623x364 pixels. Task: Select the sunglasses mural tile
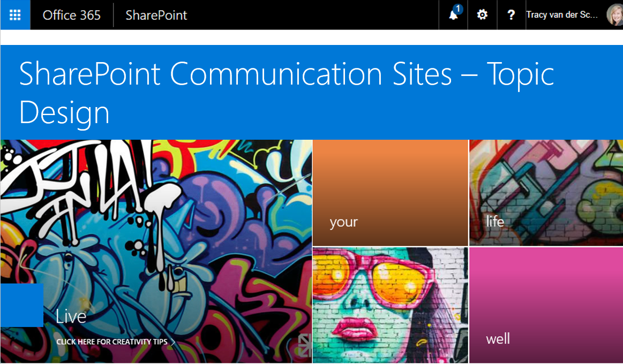pos(390,304)
